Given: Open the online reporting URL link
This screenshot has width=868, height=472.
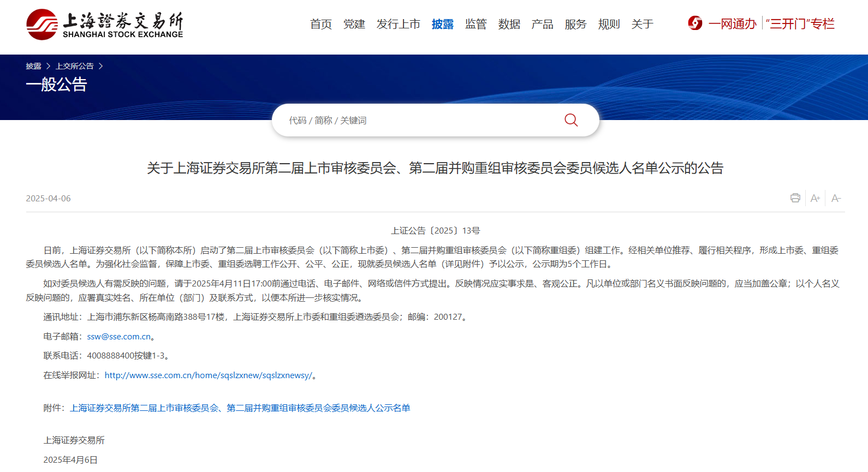Looking at the screenshot, I should point(209,375).
